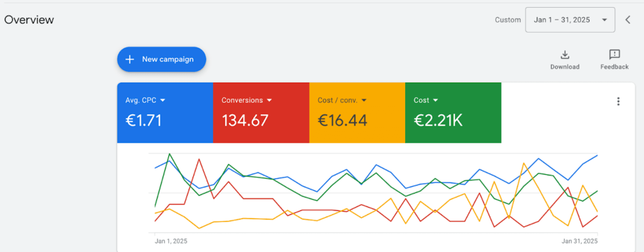Toggle the blue €1.71 scorecard
This screenshot has width=644, height=252.
point(165,120)
